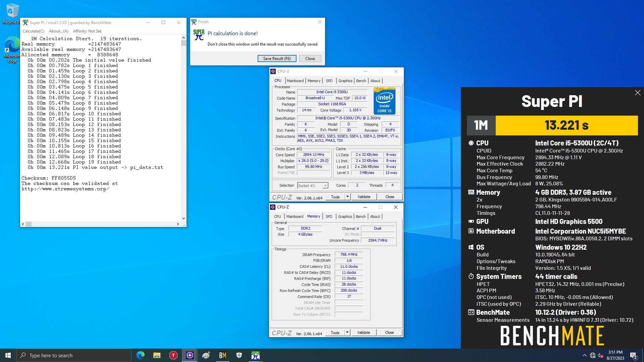Click the BenchMate System Timers clock icon

[471, 277]
